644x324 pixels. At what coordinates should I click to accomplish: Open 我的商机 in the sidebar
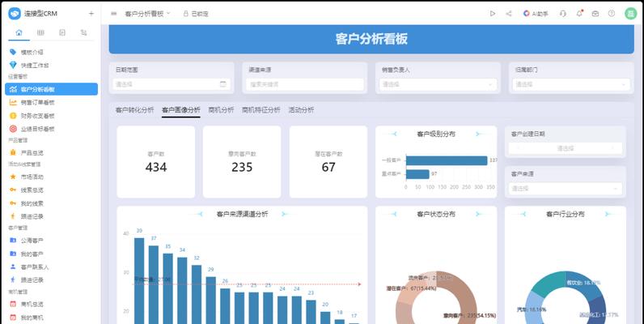pos(51,318)
